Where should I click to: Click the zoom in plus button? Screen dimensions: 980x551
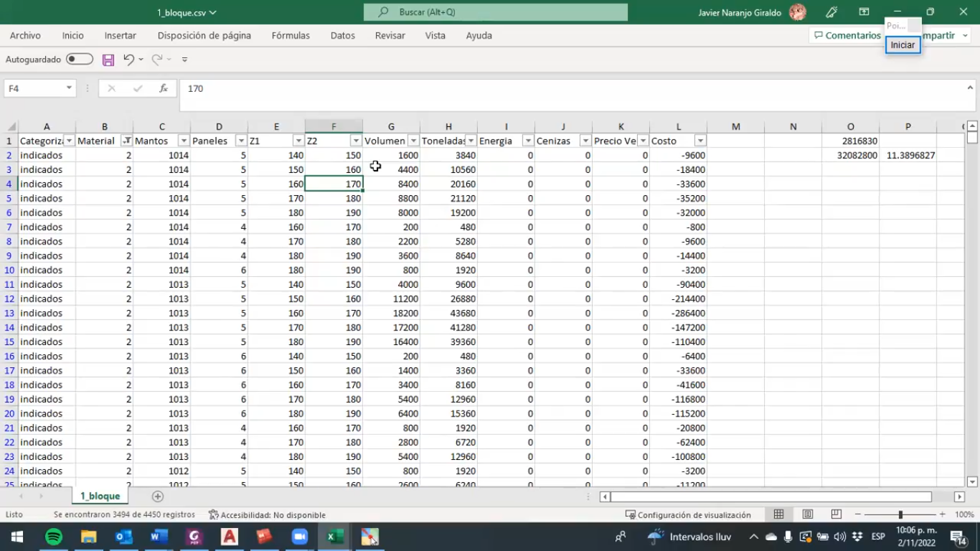pyautogui.click(x=943, y=514)
